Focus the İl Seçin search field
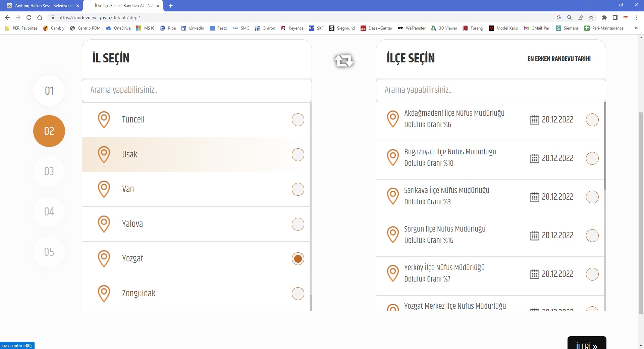 tap(197, 90)
